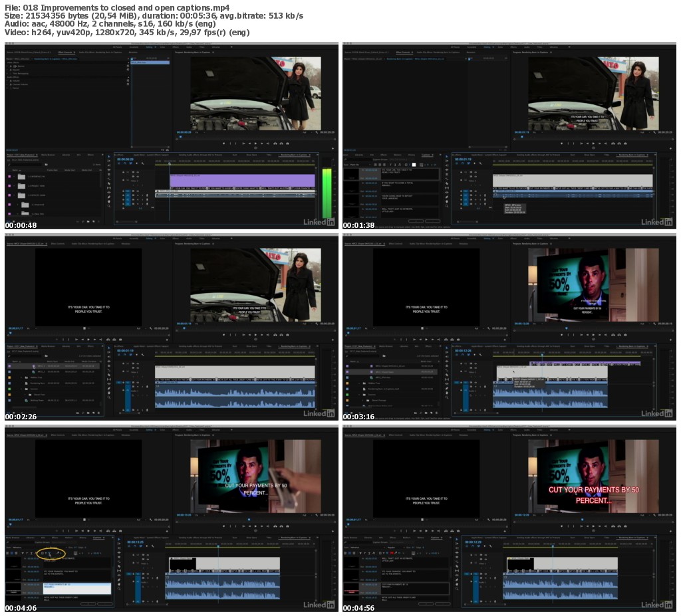The image size is (681, 616).
Task: Click timeline playhead in 00:04:06 frame
Action: pos(218,546)
